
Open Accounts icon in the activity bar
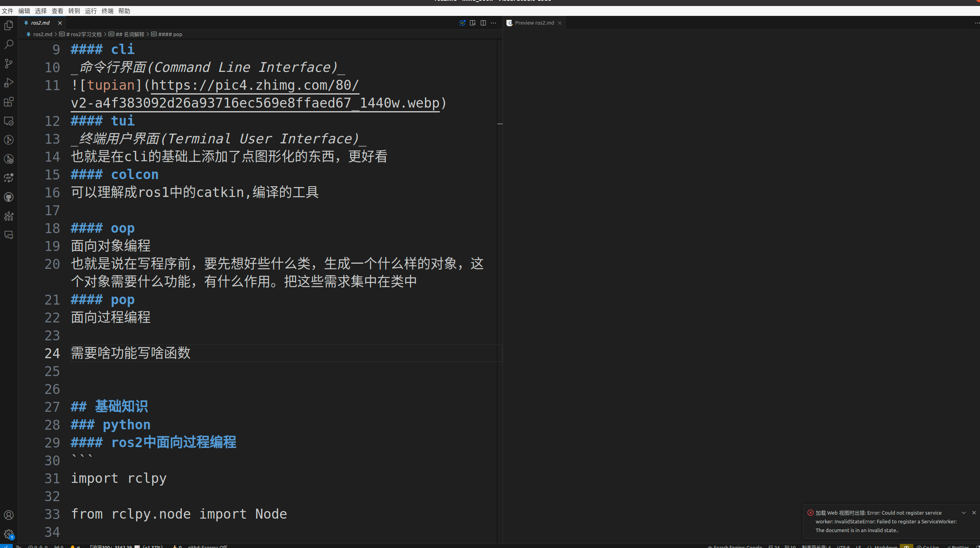9,515
